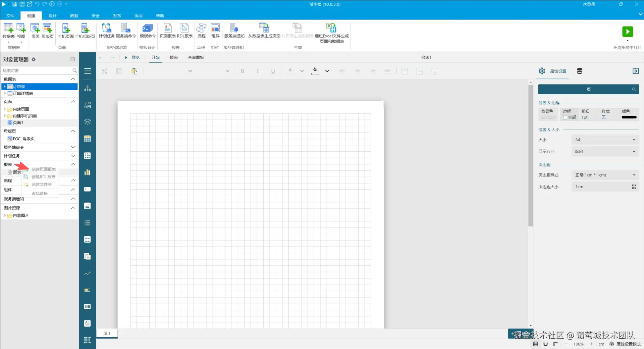
Task: Click the 流程 ribbon icon
Action: [201, 31]
